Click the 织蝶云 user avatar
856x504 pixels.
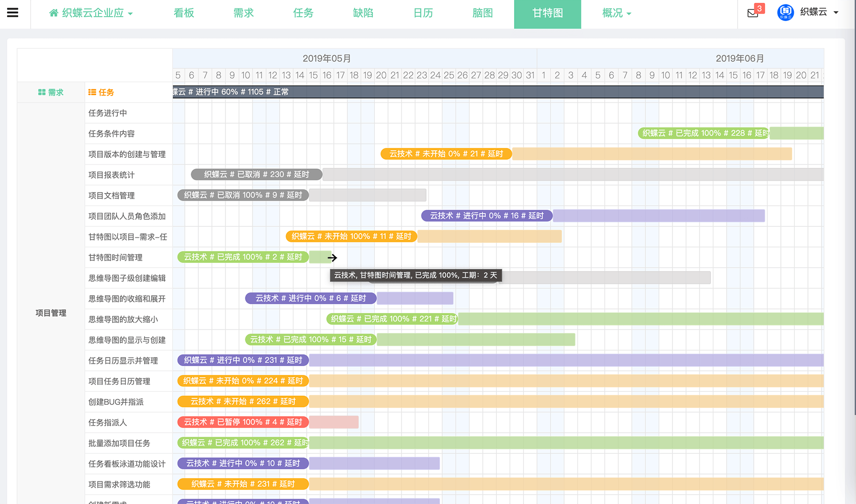[785, 12]
